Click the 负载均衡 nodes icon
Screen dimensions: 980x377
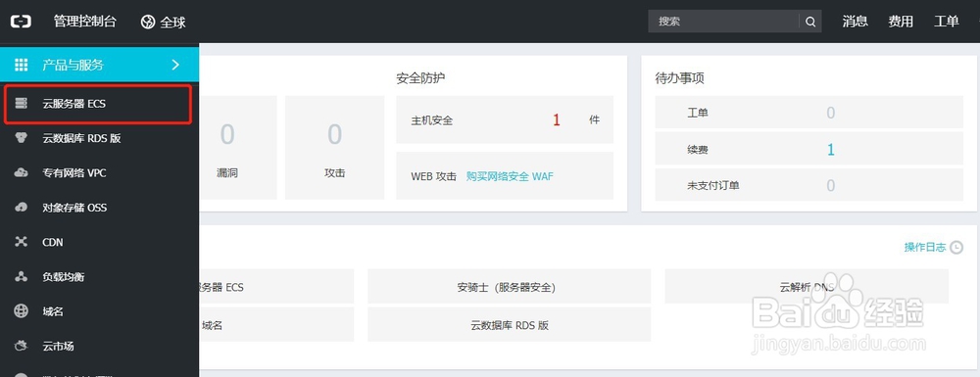point(22,276)
